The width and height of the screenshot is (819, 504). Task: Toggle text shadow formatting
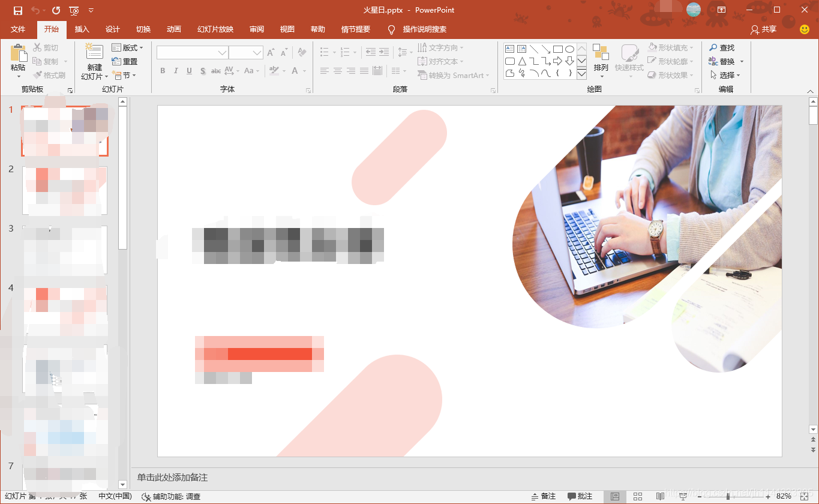coord(203,71)
